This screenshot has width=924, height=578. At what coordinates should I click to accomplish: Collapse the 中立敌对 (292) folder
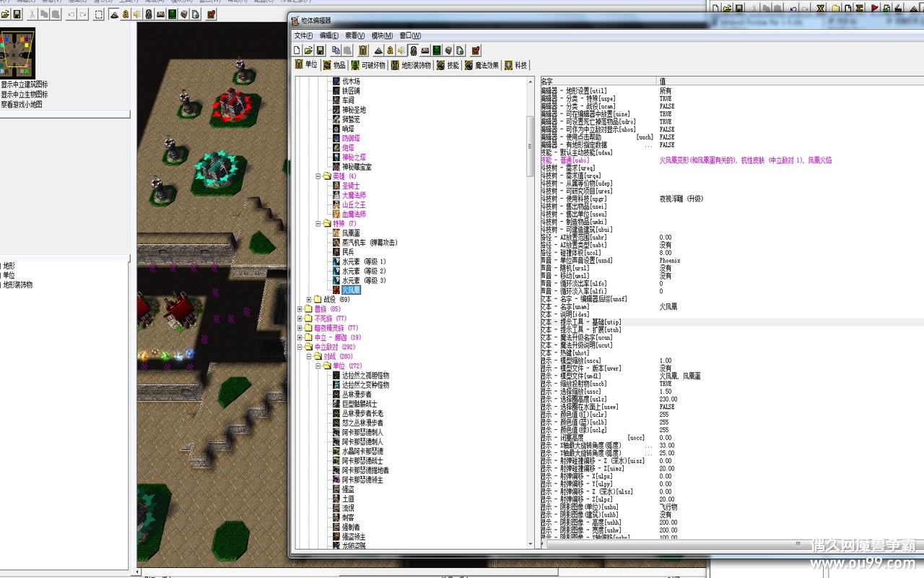click(x=300, y=347)
